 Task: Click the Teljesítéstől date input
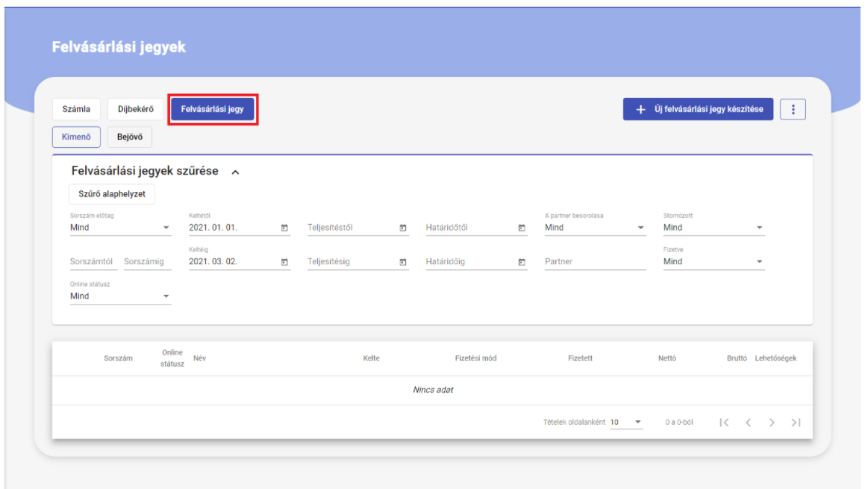[x=352, y=228]
